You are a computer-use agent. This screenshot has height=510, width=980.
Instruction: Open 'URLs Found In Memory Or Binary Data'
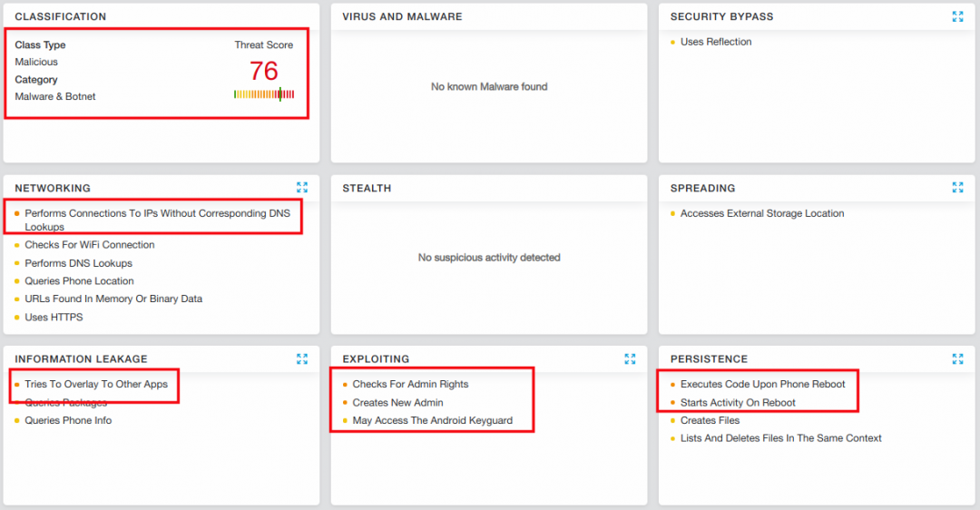tap(113, 299)
